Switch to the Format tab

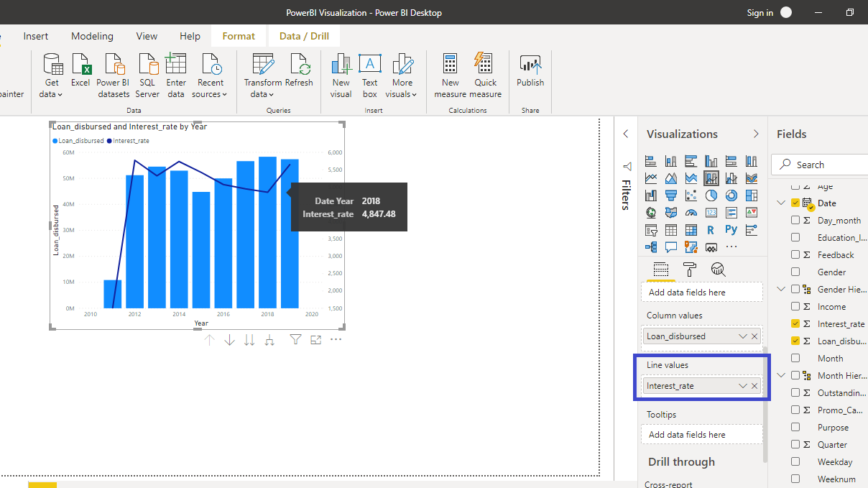239,36
